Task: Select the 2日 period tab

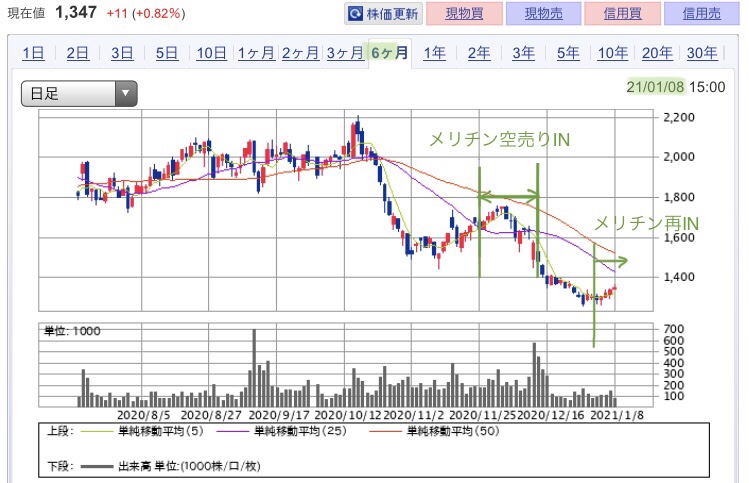Action: [x=77, y=53]
